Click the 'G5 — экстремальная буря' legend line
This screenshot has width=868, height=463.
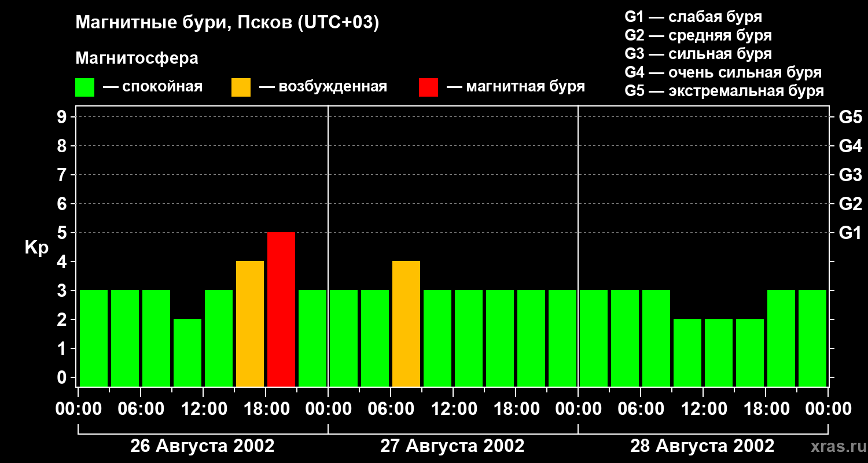point(724,91)
